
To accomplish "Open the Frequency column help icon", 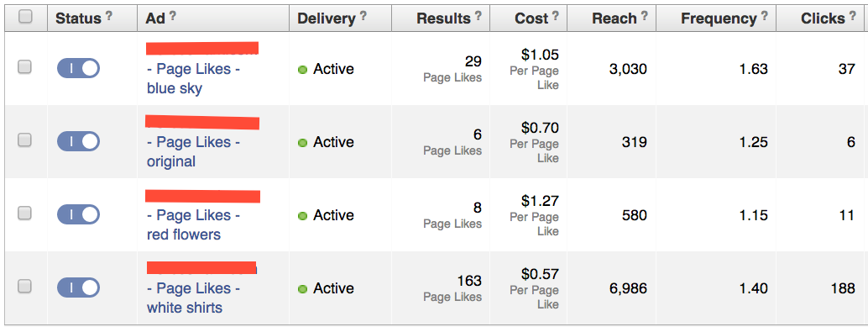I will [765, 16].
